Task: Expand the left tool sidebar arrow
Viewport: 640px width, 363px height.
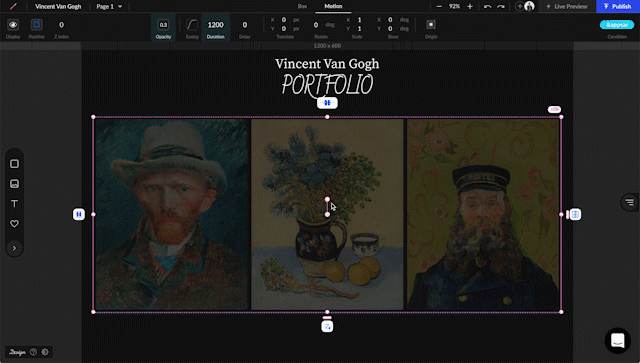Action: pyautogui.click(x=14, y=248)
